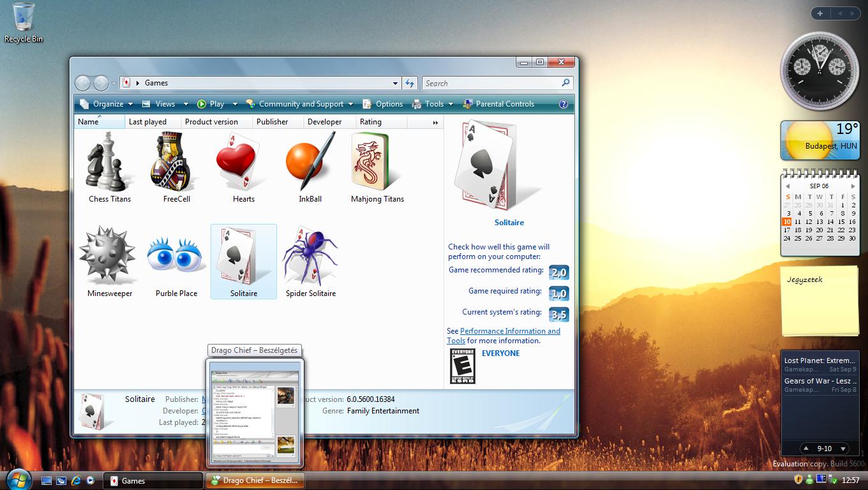Click the security shield tray icon
Screen dimensions: 868x490
pos(798,480)
